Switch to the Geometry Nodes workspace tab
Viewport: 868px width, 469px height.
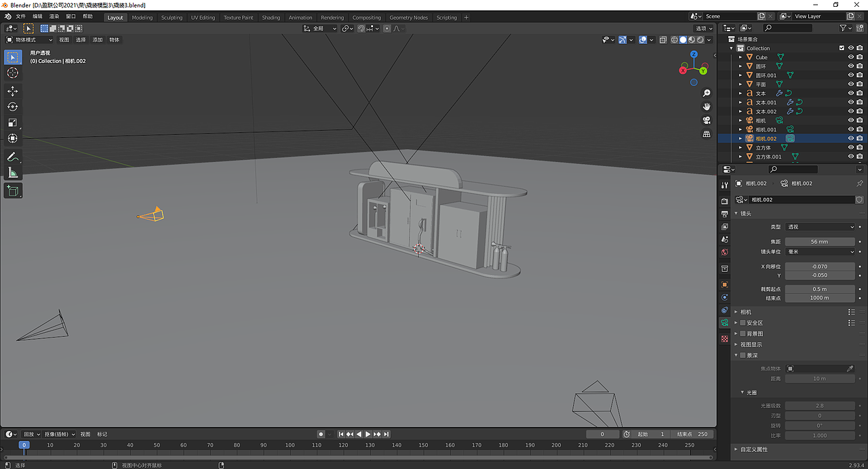(409, 18)
